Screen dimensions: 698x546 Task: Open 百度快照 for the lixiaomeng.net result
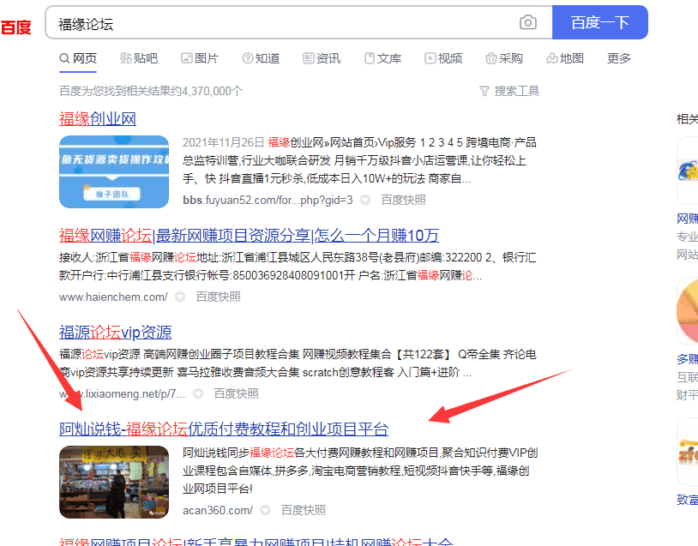point(236,394)
